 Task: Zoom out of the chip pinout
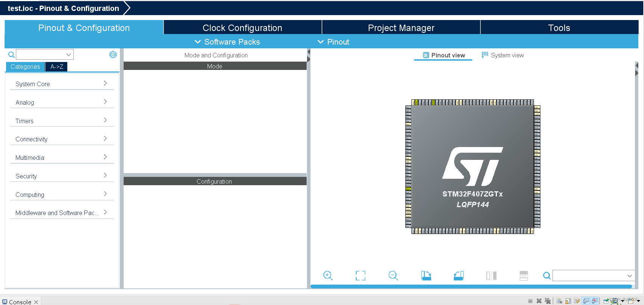pyautogui.click(x=393, y=276)
